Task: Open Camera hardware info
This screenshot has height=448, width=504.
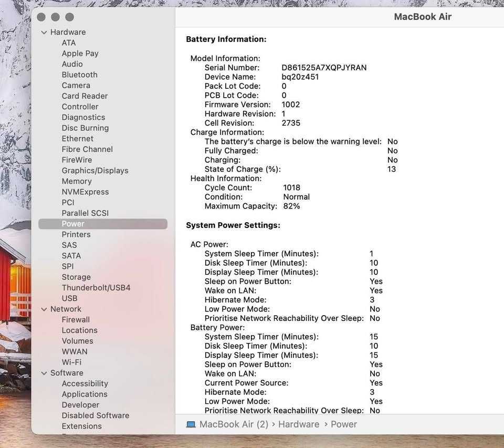Action: [x=76, y=85]
